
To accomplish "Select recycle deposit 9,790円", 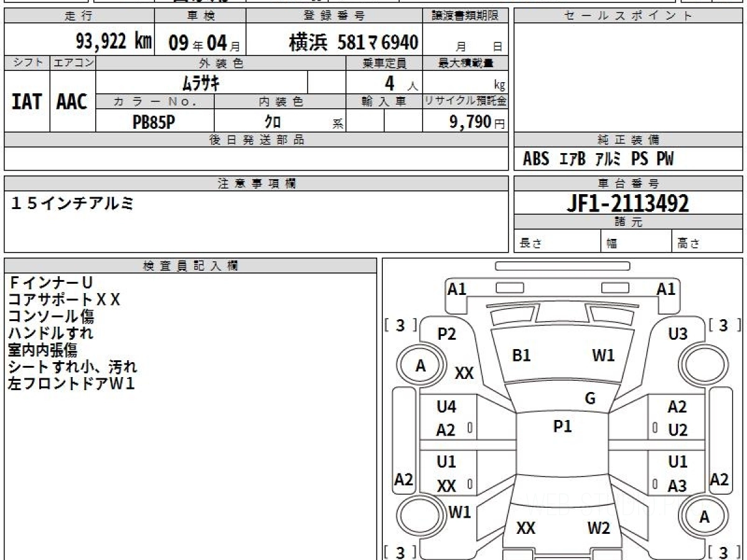I will [x=477, y=122].
